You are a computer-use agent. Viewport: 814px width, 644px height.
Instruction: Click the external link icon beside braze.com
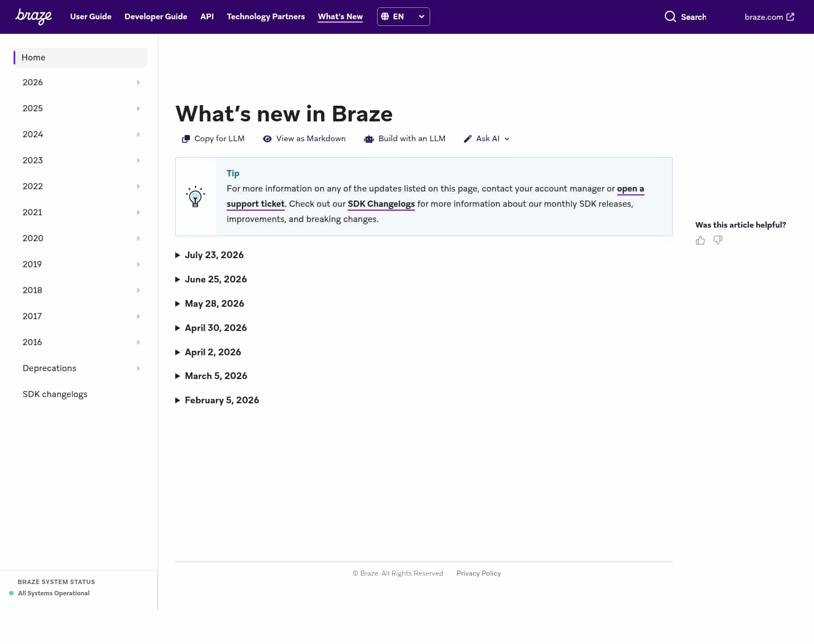point(790,16)
